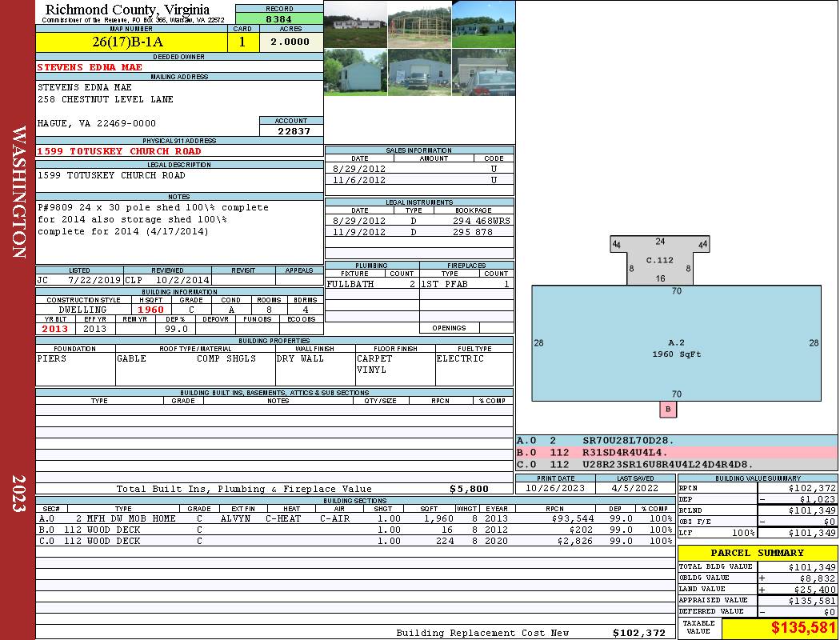Select the deeded owner name STEVENS EDNA MAE
840x640 pixels.
[90, 67]
